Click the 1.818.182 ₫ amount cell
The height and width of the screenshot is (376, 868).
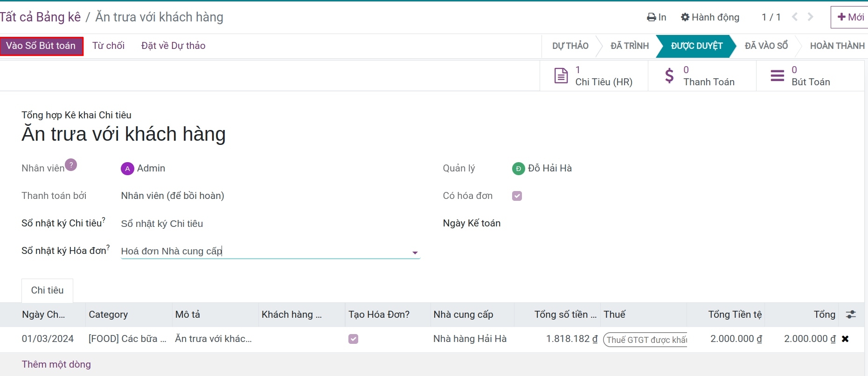click(572, 339)
